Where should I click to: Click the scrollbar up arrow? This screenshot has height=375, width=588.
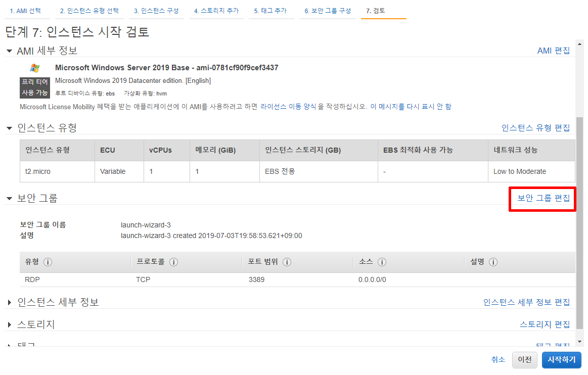coord(580,44)
